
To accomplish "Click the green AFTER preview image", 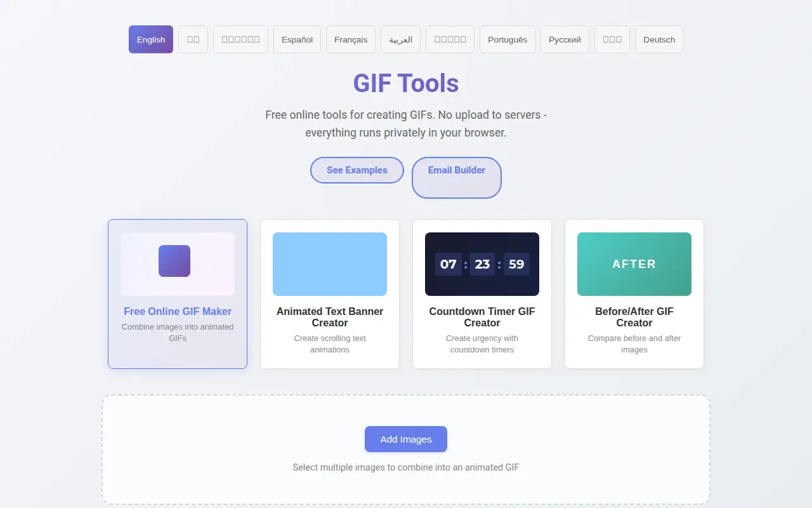I will coord(634,264).
